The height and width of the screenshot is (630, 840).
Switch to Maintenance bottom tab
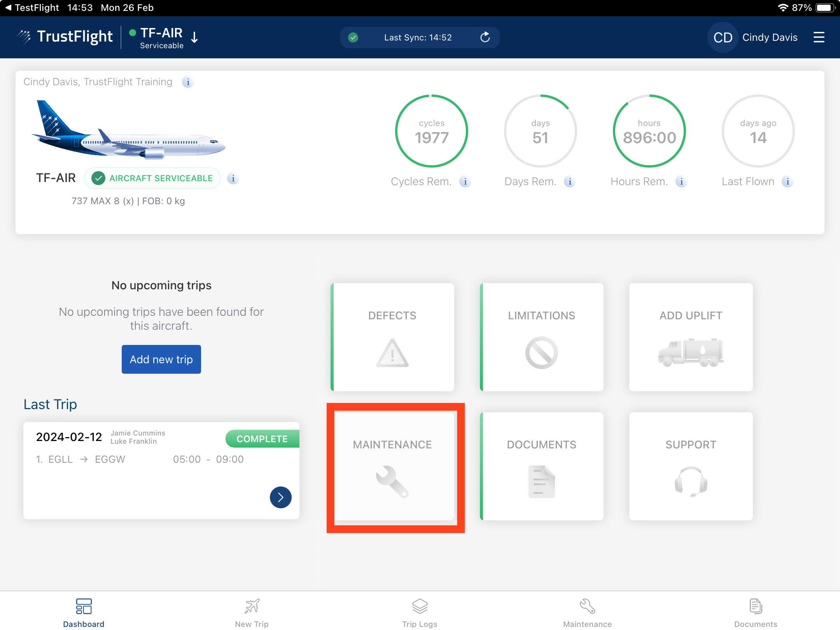588,612
